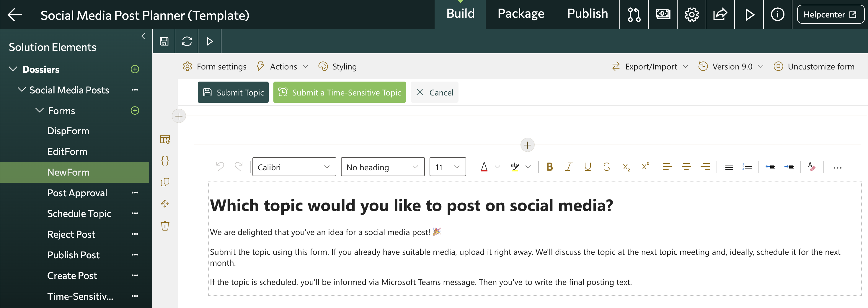Open the Export/Import dropdown
Viewport: 868px width, 308px height.
coord(650,67)
